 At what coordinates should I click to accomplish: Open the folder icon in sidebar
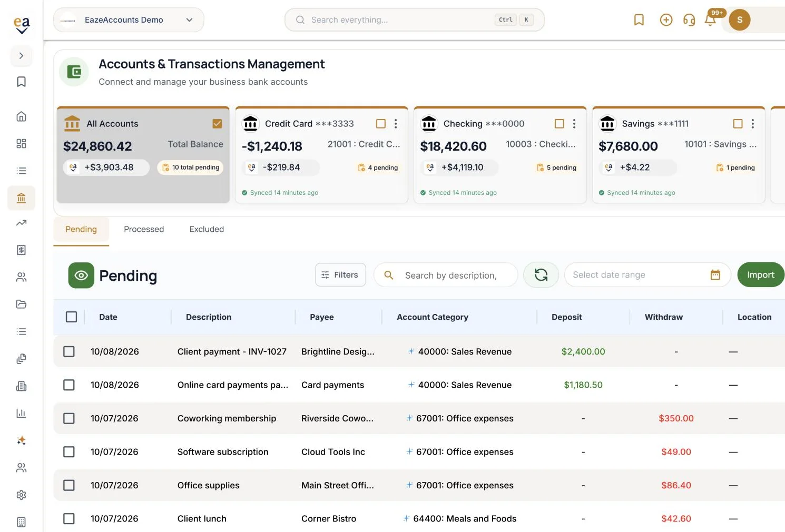click(x=21, y=304)
